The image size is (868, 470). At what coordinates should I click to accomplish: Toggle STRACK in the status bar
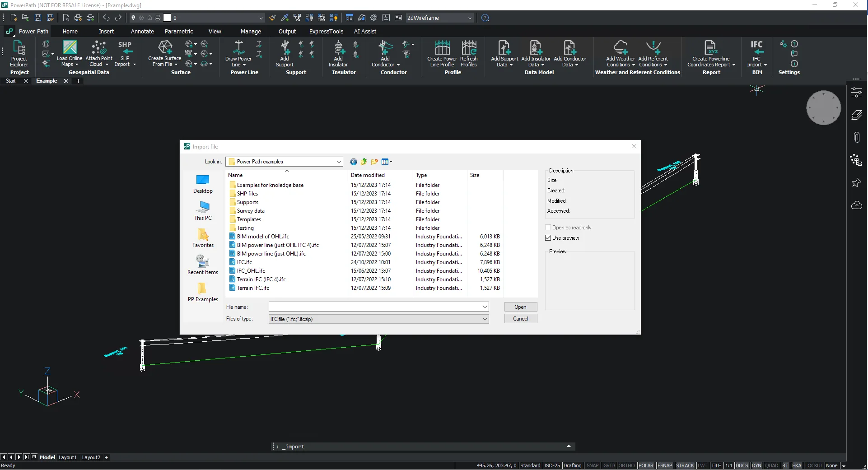point(685,465)
